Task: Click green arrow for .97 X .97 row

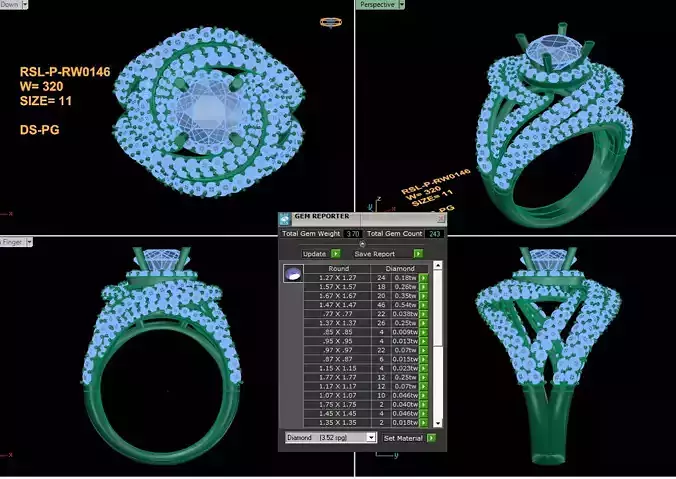Action: tap(423, 350)
